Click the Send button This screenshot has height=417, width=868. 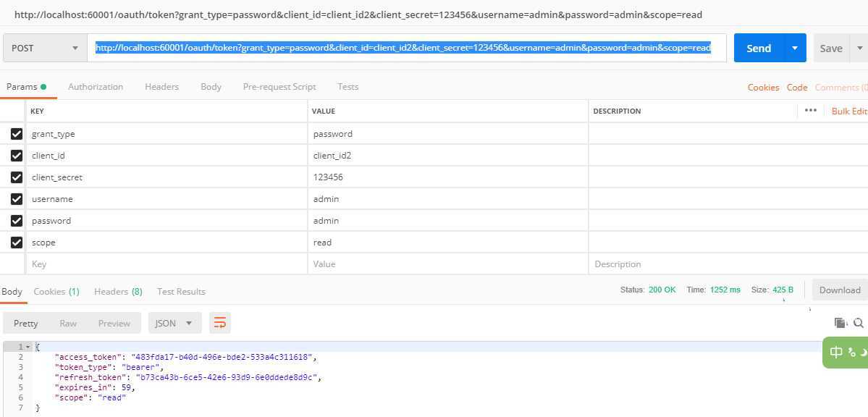pos(759,49)
